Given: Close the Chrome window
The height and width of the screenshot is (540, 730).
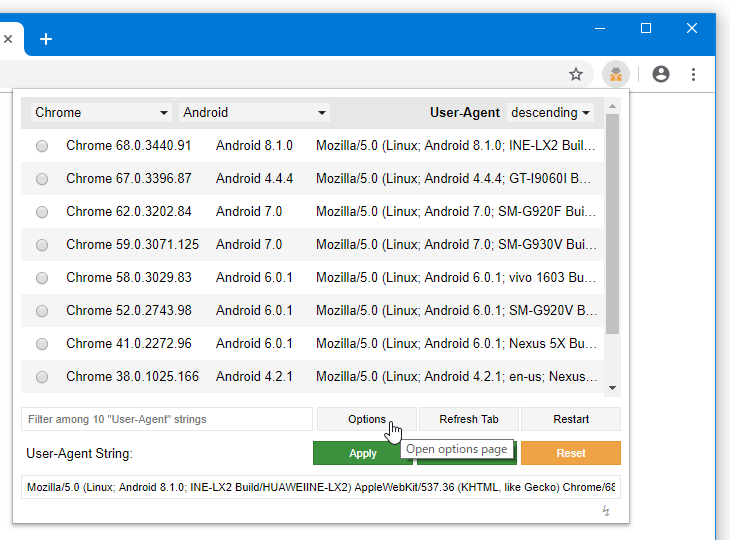Looking at the screenshot, I should coord(692,28).
